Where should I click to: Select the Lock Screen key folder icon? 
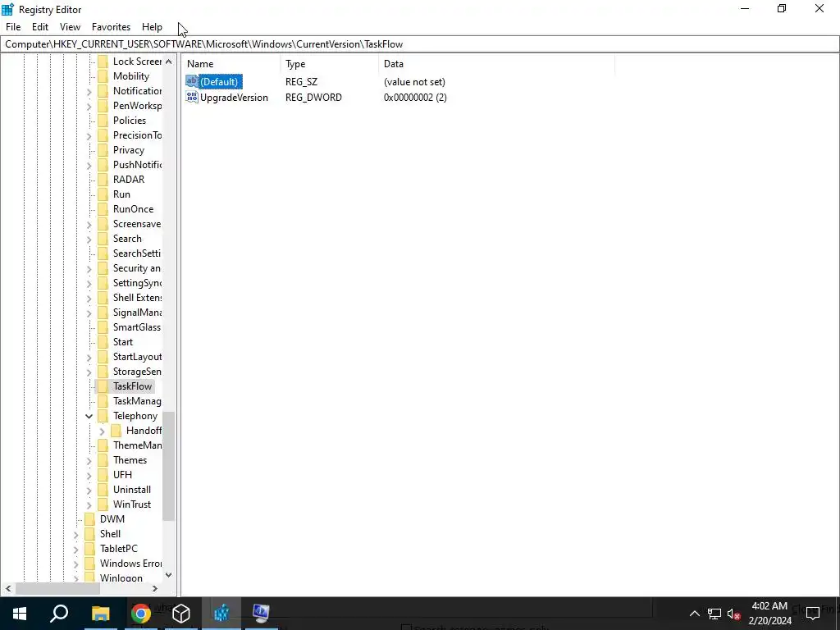(103, 61)
